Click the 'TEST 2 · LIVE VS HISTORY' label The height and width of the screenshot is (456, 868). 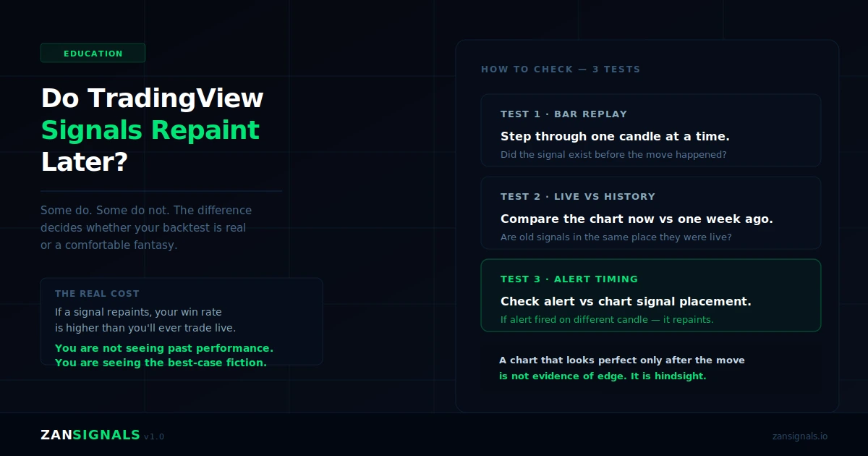pyautogui.click(x=578, y=197)
